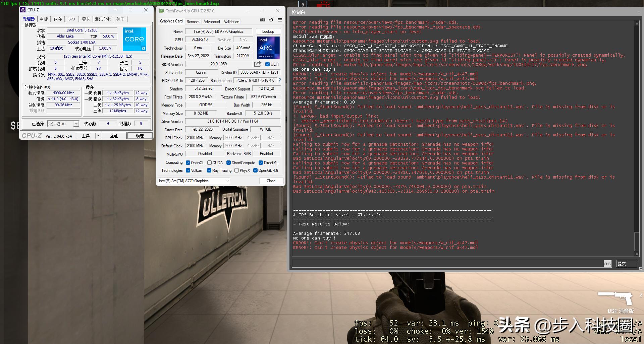Check the CUDA computing checkbox
The width and height of the screenshot is (644, 344).
point(210,162)
